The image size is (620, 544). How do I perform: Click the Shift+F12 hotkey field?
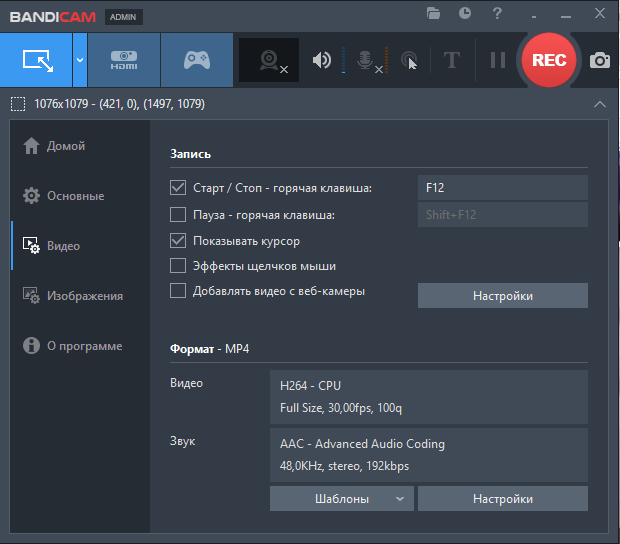coord(503,215)
